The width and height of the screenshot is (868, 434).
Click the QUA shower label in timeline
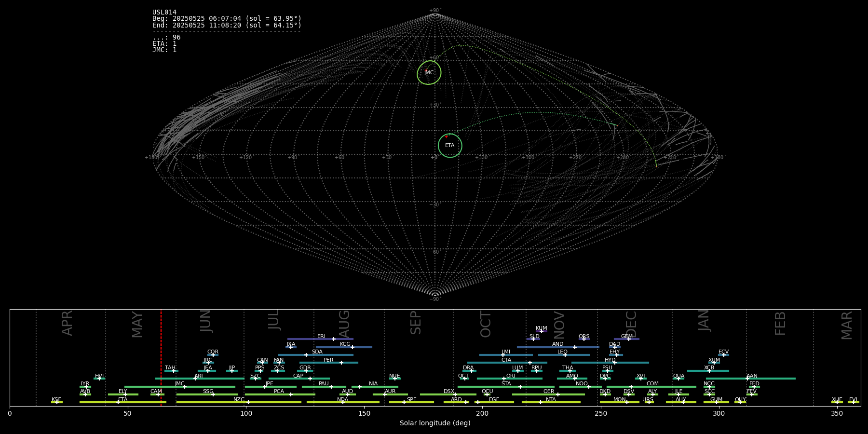(x=679, y=376)
